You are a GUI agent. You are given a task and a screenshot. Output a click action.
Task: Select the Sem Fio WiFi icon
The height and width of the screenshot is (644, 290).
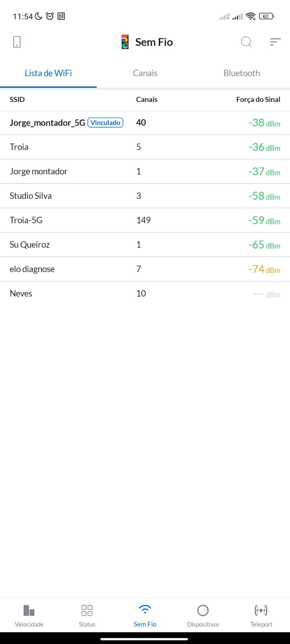(145, 610)
